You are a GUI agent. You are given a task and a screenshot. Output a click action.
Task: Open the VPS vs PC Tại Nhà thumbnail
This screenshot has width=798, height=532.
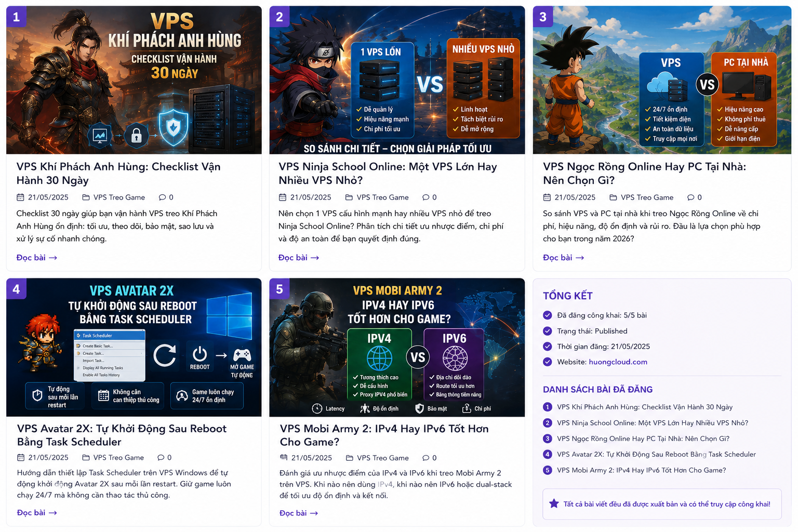click(x=662, y=80)
